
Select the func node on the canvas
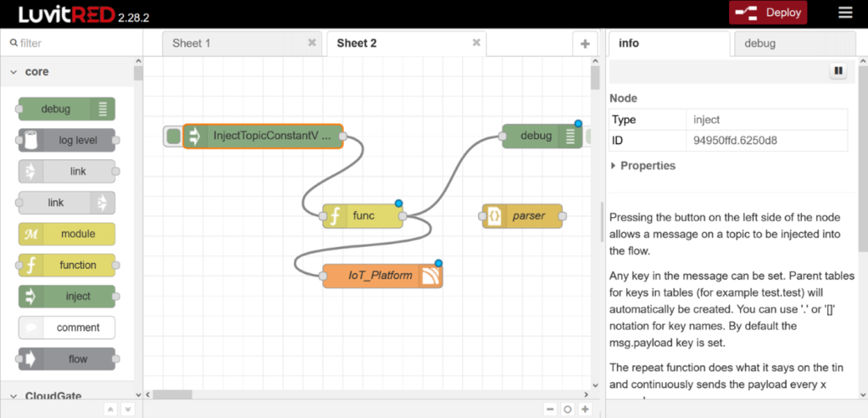pyautogui.click(x=363, y=216)
